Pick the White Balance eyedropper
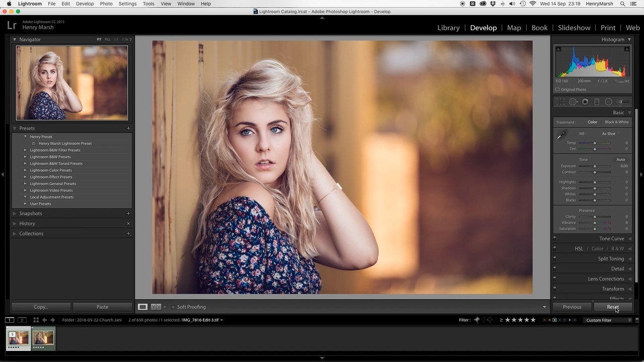The height and width of the screenshot is (362, 644). point(561,135)
